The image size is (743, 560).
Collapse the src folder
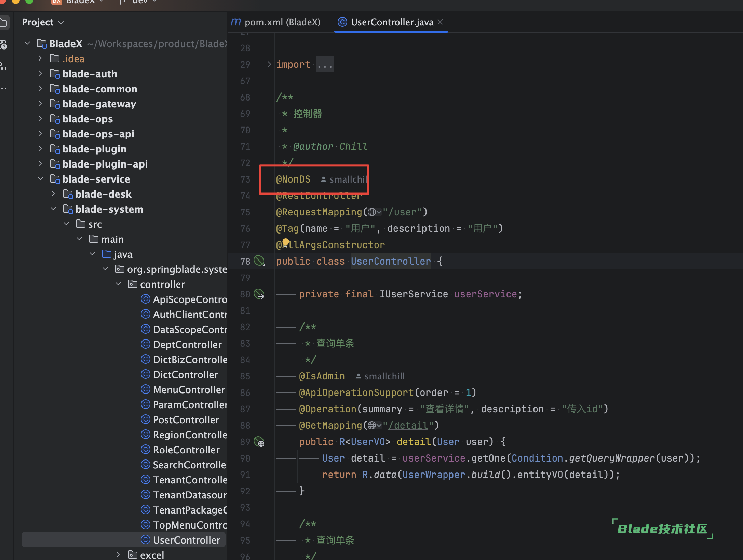click(66, 224)
